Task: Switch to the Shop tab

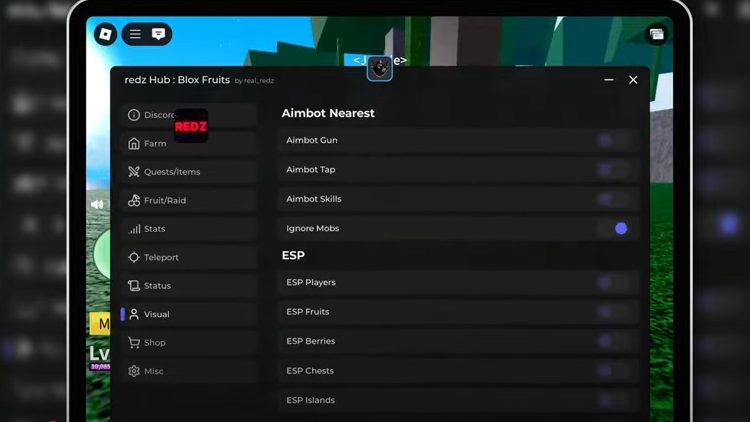Action: pyautogui.click(x=189, y=343)
